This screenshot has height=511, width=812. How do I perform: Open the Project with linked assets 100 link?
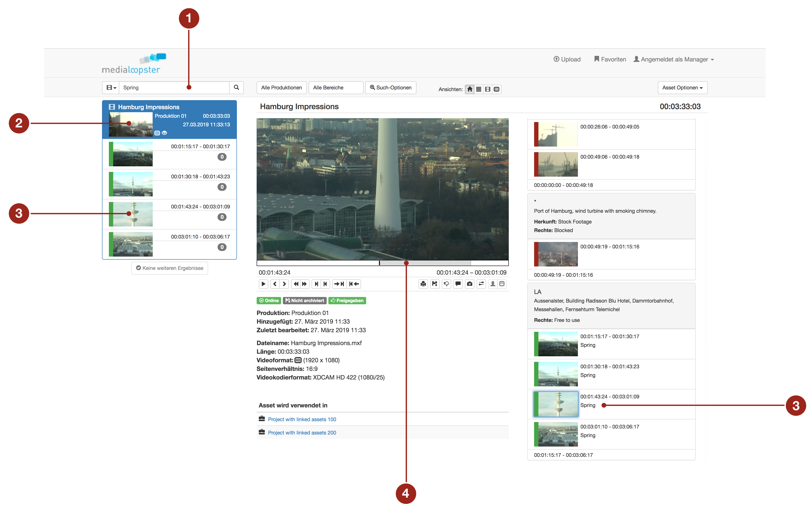(x=302, y=419)
